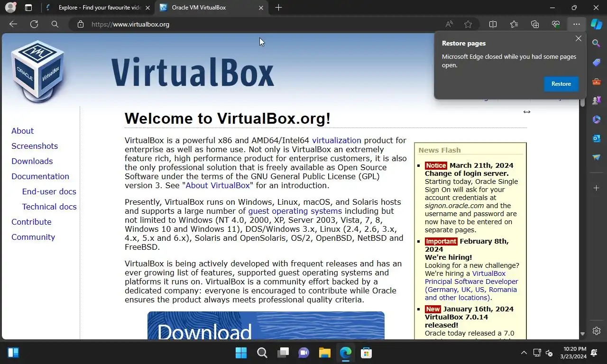Image resolution: width=607 pixels, height=364 pixels.
Task: Open Favorites list icon
Action: click(x=514, y=24)
